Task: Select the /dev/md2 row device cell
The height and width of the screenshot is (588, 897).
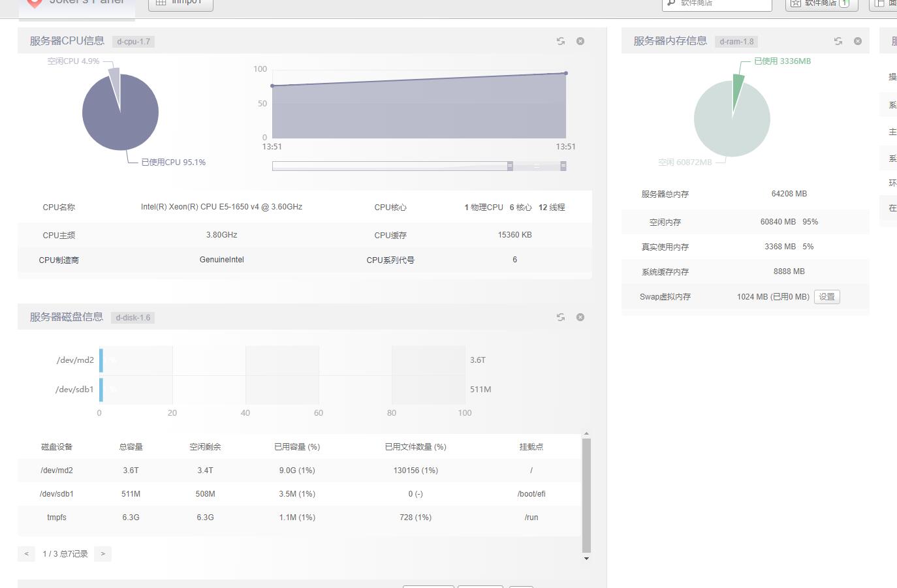Action: (57, 471)
